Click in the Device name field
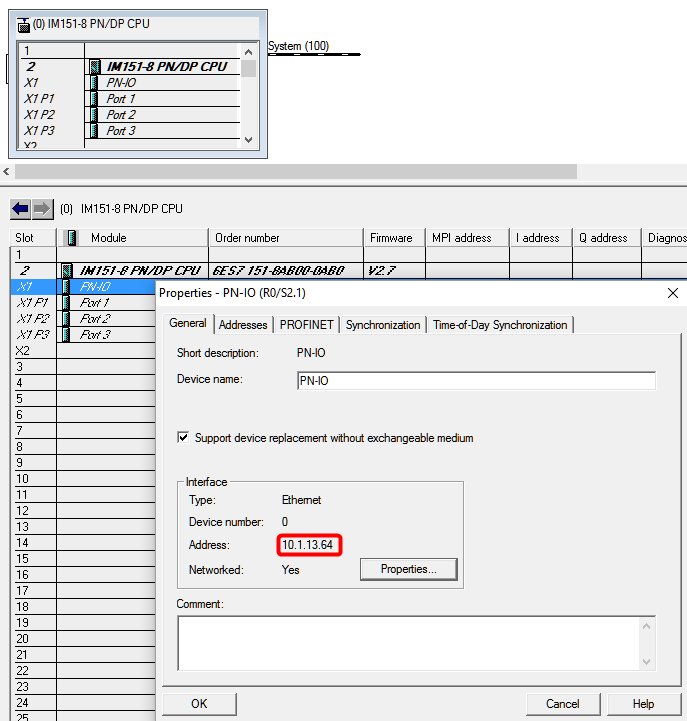This screenshot has width=687, height=721. point(476,381)
